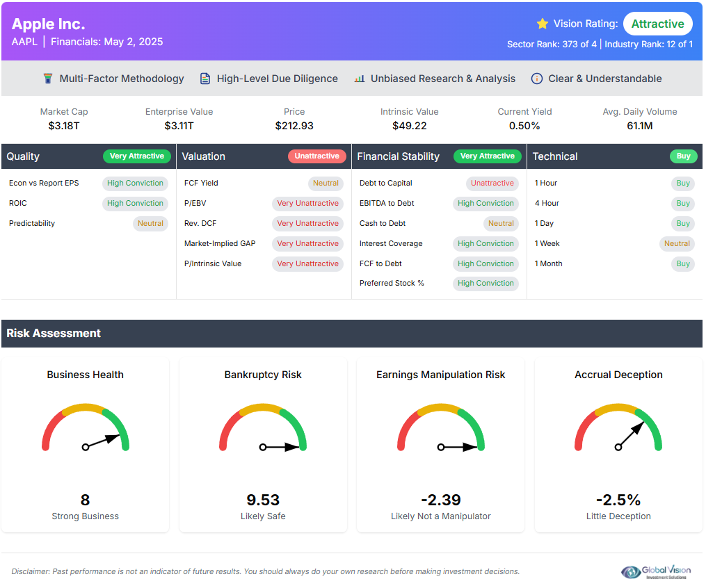Click the Global Vision logo in footer
Viewport: 706px width, 588px height.
pos(655,572)
